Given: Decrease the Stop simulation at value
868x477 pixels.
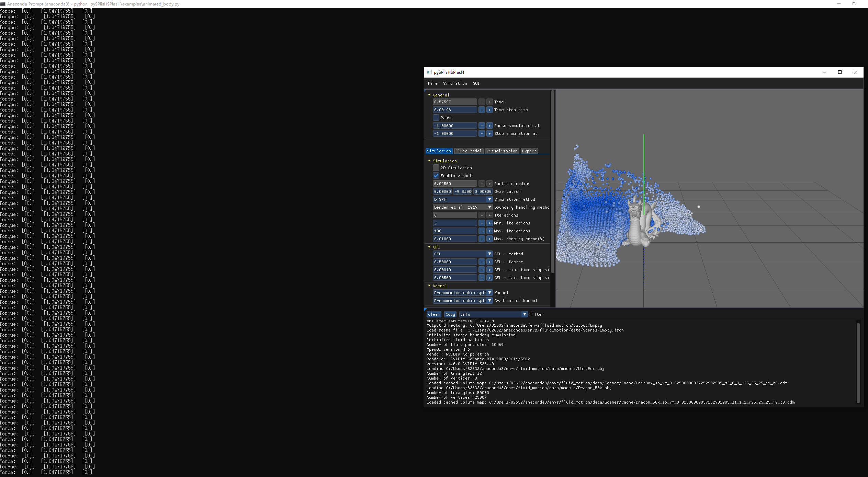Looking at the screenshot, I should pyautogui.click(x=482, y=133).
